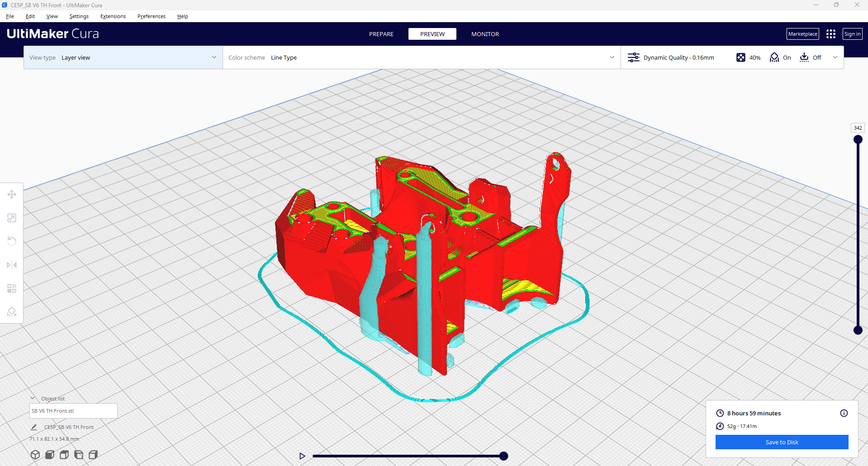Image resolution: width=868 pixels, height=466 pixels.
Task: Open Per Model Settings tool
Action: tap(12, 288)
